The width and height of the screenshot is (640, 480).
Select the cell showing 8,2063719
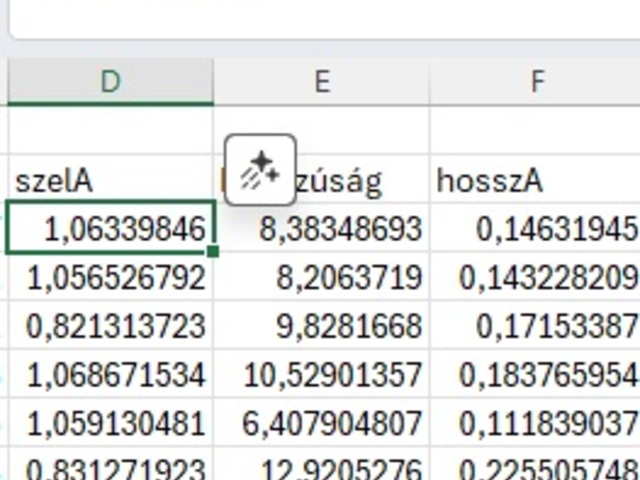tap(322, 277)
